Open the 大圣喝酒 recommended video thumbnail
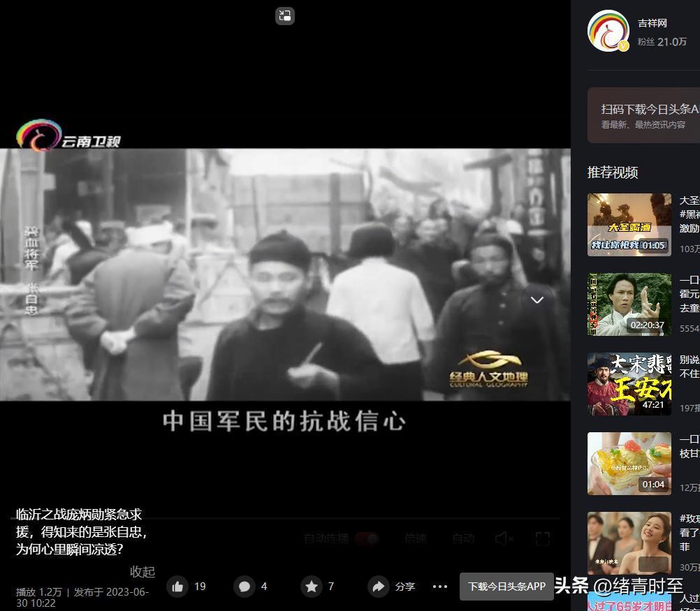The width and height of the screenshot is (700, 611). pos(629,224)
